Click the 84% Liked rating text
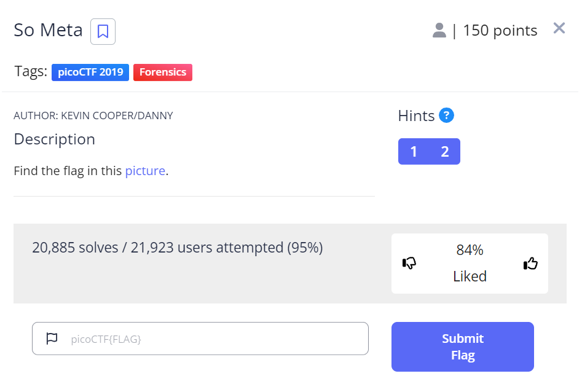582x392 pixels. pos(470,263)
